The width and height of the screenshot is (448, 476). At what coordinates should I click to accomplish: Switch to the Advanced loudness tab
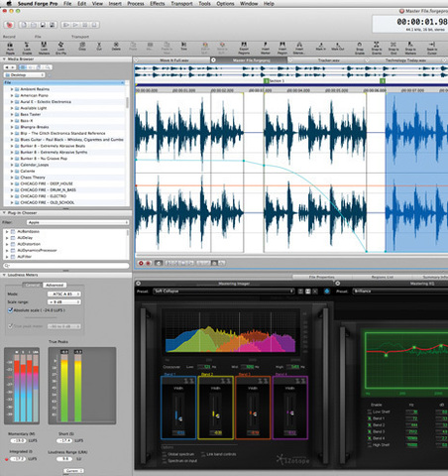pyautogui.click(x=55, y=285)
